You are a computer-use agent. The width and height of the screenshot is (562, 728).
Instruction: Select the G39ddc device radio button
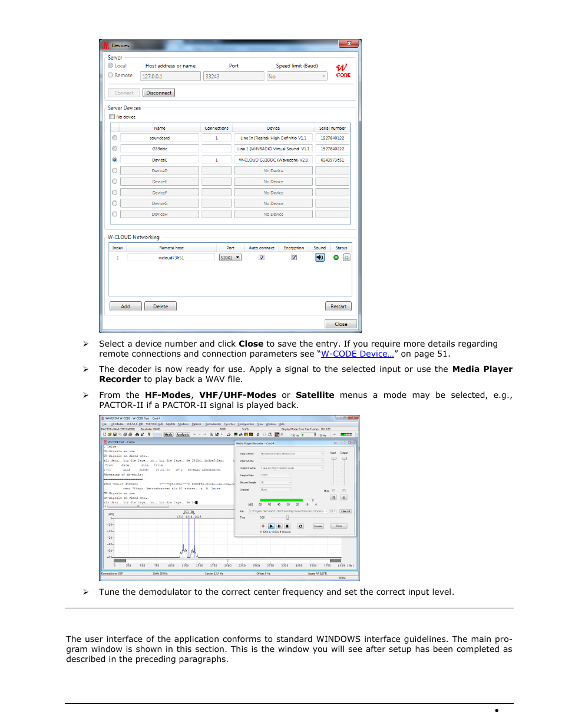point(114,149)
